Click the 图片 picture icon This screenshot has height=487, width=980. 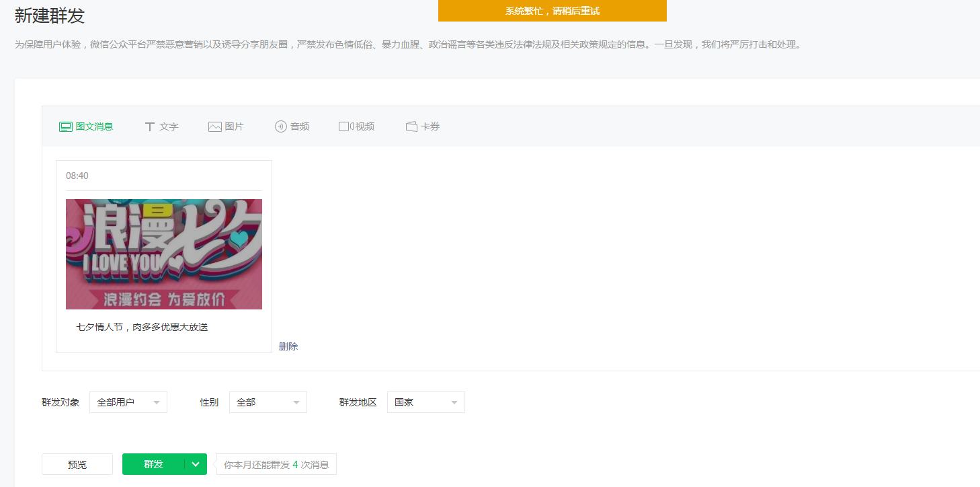215,126
